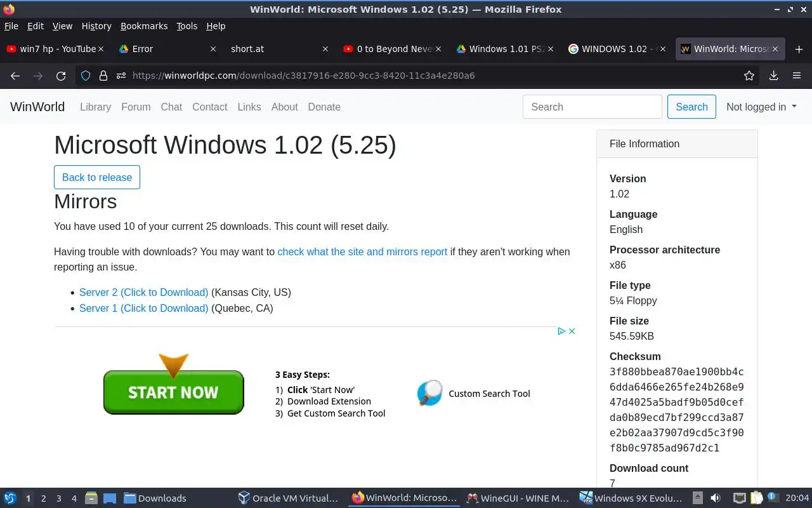Open the View menu
The image size is (812, 508).
click(x=62, y=26)
